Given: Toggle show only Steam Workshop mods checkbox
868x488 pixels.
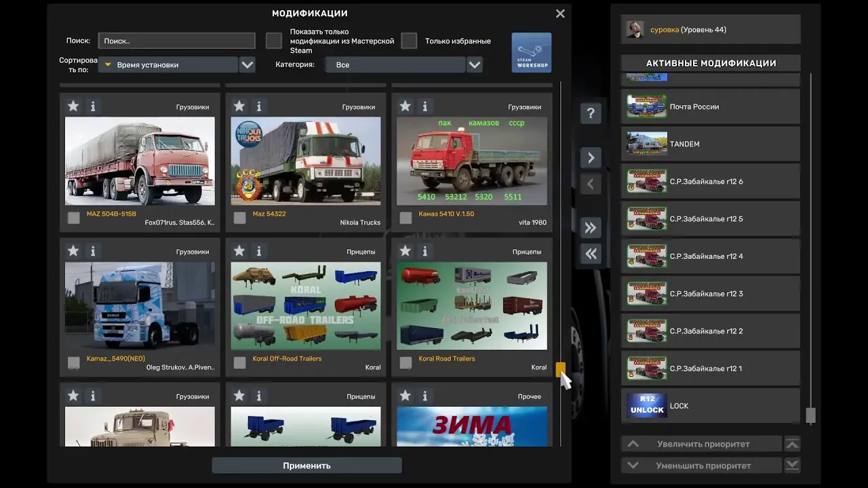Looking at the screenshot, I should click(x=274, y=41).
